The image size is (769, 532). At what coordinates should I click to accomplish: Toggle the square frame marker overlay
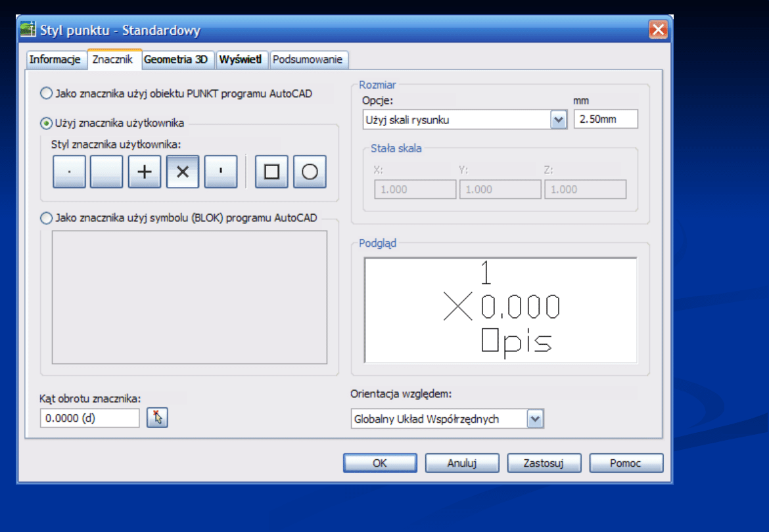pos(271,171)
